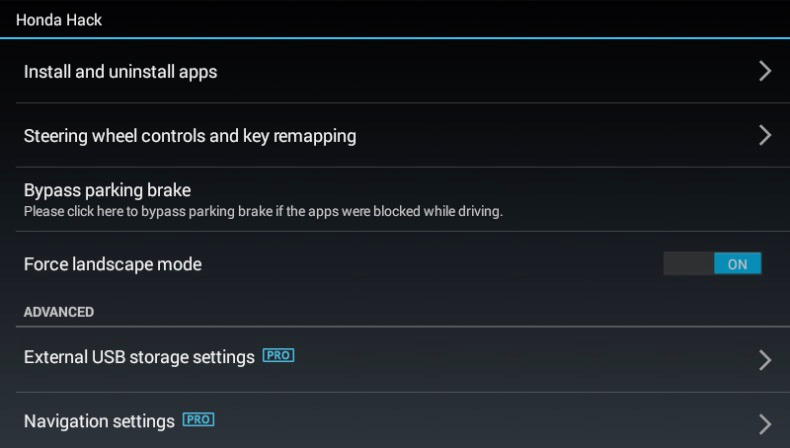Click the grey off side of switch

pos(688,264)
